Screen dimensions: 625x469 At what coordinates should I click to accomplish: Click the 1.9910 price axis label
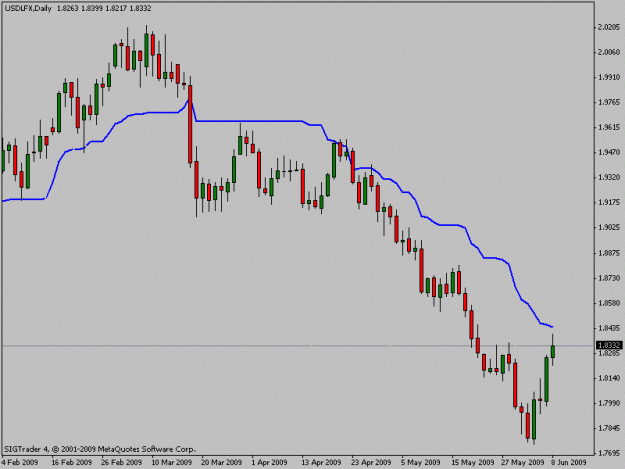[609, 77]
